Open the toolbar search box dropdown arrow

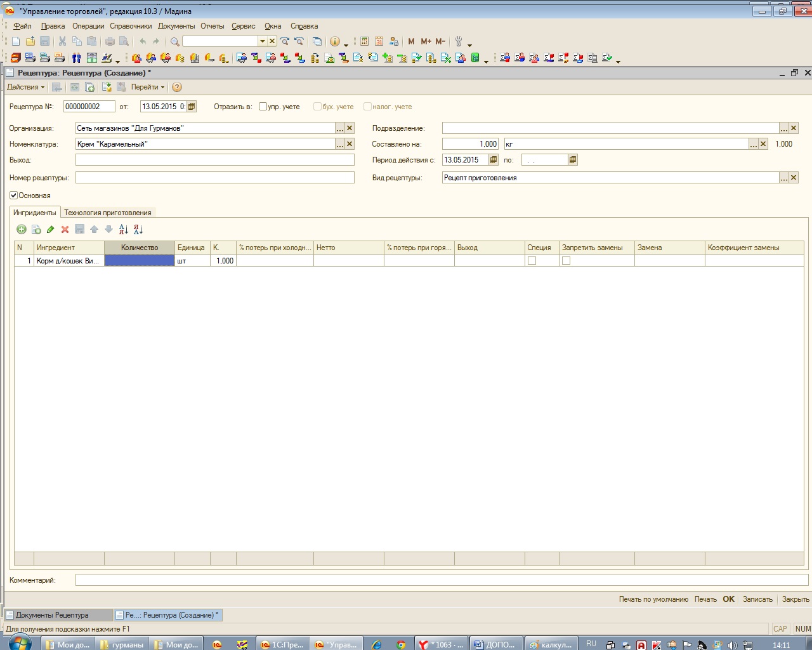(262, 41)
